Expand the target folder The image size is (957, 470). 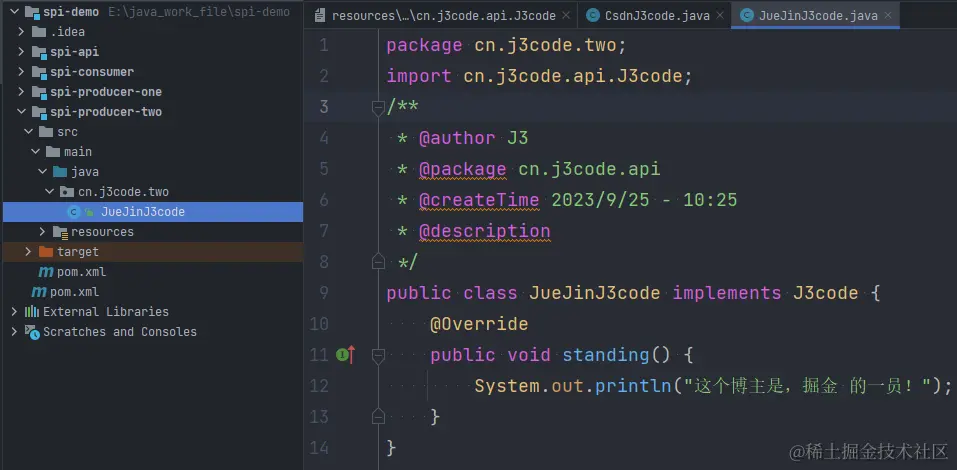click(28, 251)
